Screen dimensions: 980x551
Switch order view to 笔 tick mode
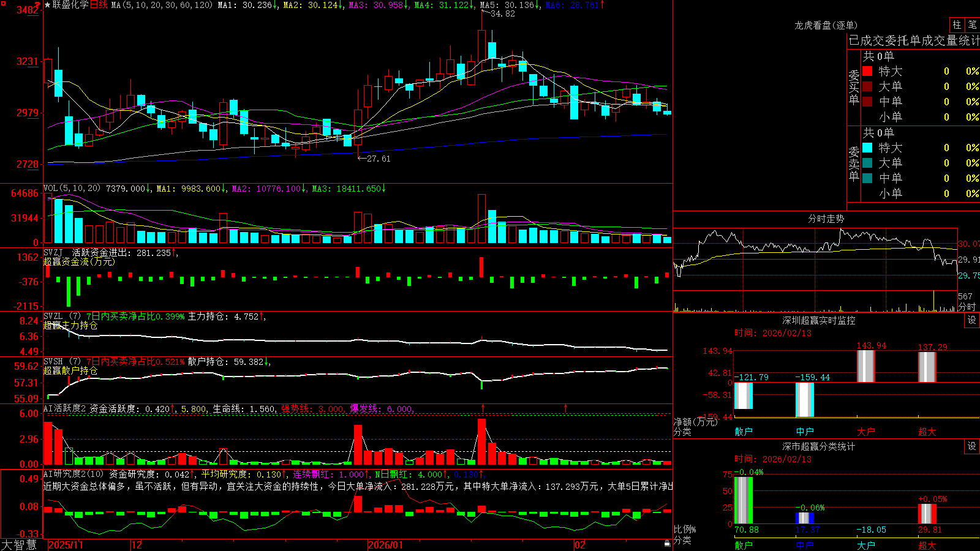[973, 25]
